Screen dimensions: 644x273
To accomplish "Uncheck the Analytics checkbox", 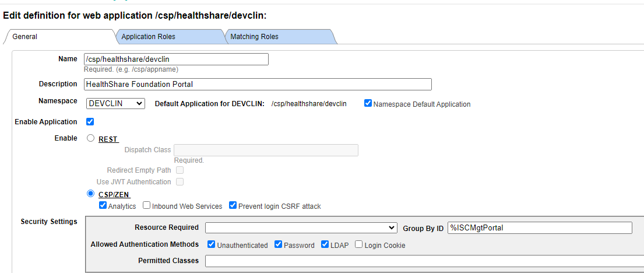I will tap(103, 205).
